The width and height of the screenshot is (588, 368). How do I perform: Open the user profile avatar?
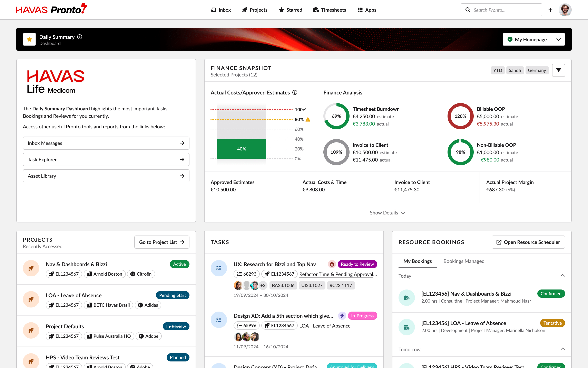pyautogui.click(x=565, y=10)
